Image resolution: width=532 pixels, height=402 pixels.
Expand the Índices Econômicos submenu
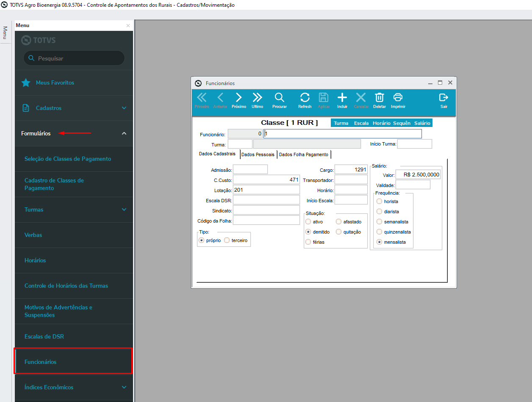coord(124,387)
